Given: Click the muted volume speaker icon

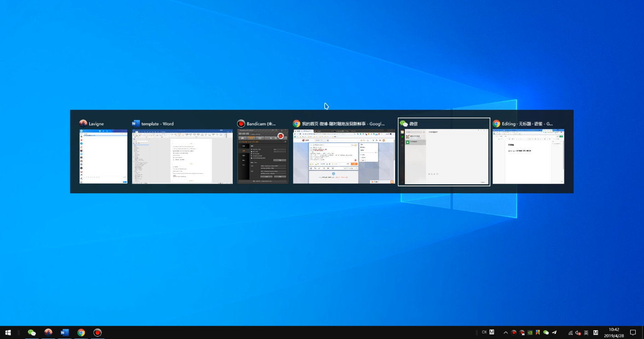Looking at the screenshot, I should point(578,332).
